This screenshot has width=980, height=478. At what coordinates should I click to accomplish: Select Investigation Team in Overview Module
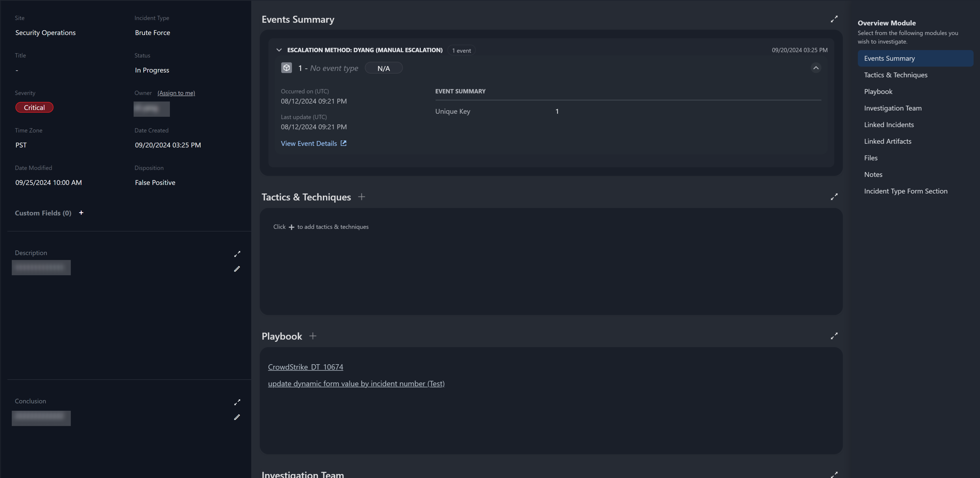point(892,108)
